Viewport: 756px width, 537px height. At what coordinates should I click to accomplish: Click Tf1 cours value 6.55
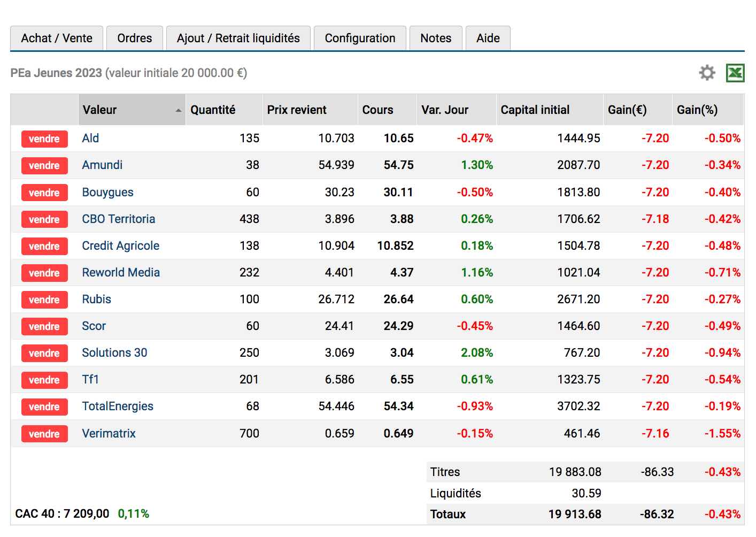pyautogui.click(x=402, y=379)
